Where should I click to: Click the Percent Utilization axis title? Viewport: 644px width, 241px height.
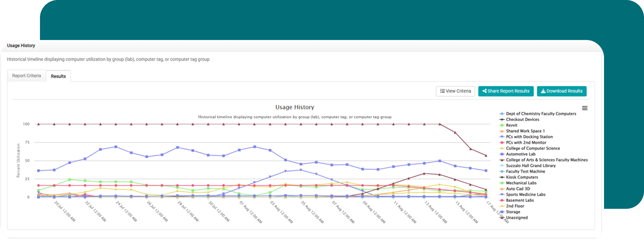(18, 160)
